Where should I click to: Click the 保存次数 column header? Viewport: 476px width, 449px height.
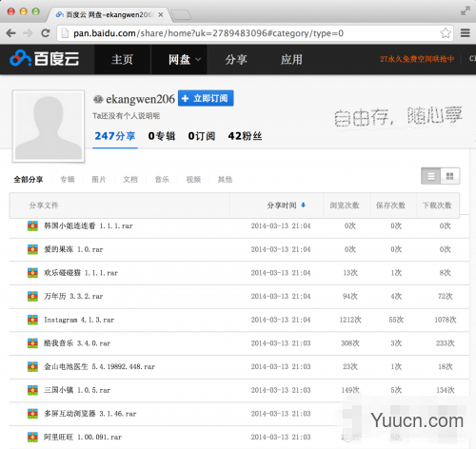[x=390, y=205]
